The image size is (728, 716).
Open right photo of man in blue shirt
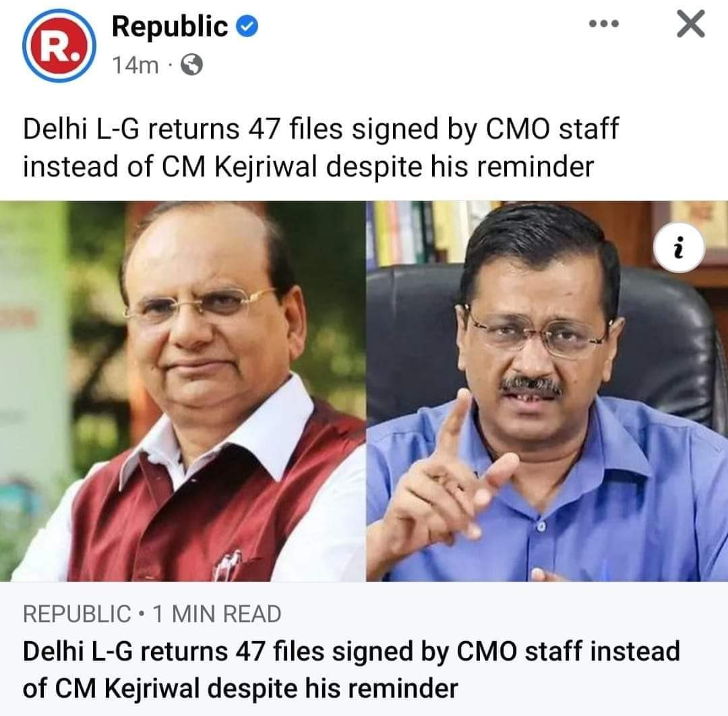click(547, 391)
